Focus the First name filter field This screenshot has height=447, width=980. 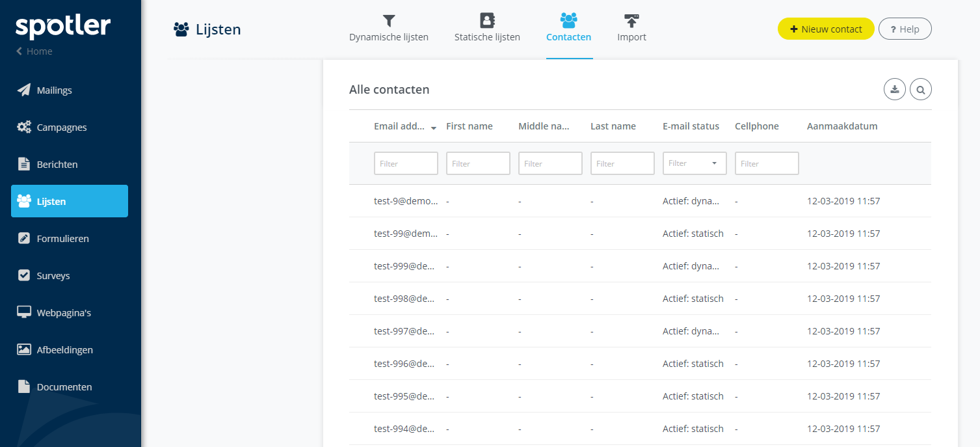pyautogui.click(x=478, y=163)
